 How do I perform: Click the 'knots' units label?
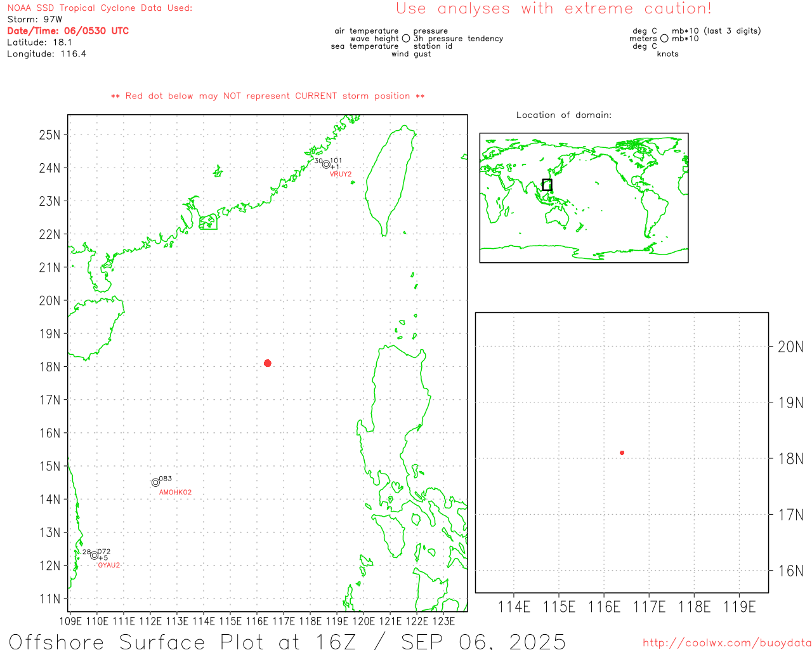click(668, 54)
